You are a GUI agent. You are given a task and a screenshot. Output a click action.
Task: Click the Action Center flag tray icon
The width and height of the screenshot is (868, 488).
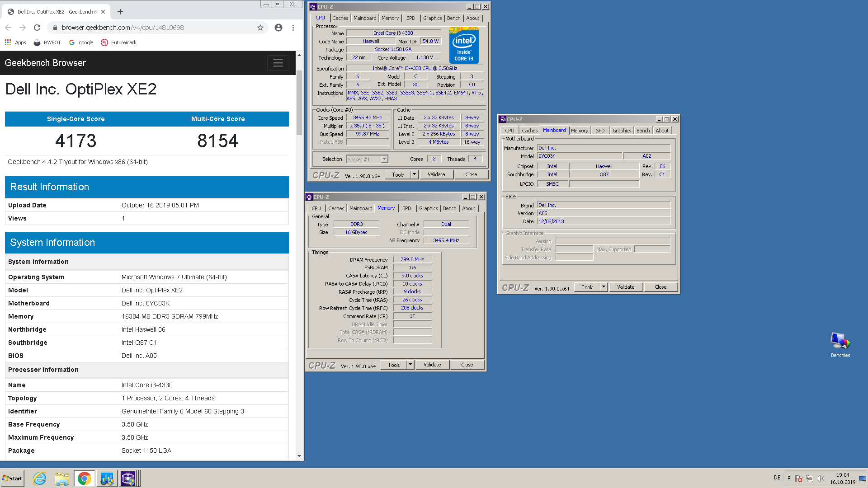tap(799, 479)
